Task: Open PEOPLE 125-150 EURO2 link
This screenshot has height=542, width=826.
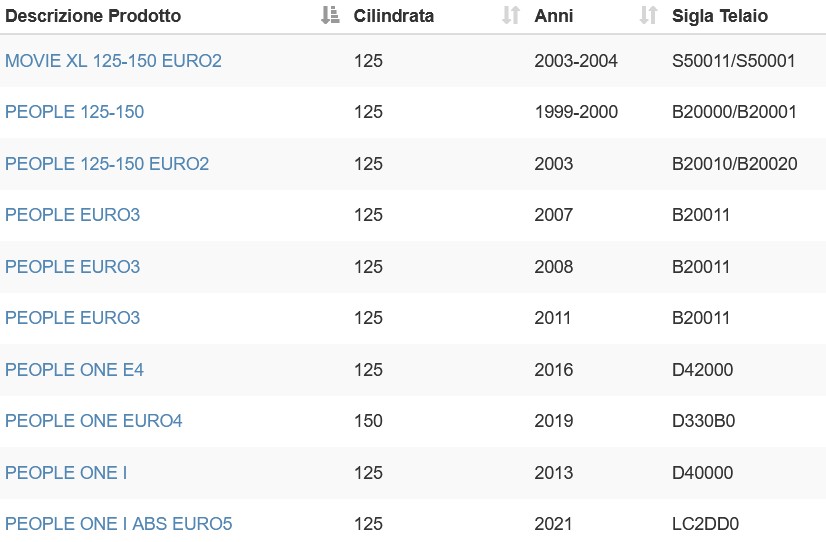Action: 107,163
